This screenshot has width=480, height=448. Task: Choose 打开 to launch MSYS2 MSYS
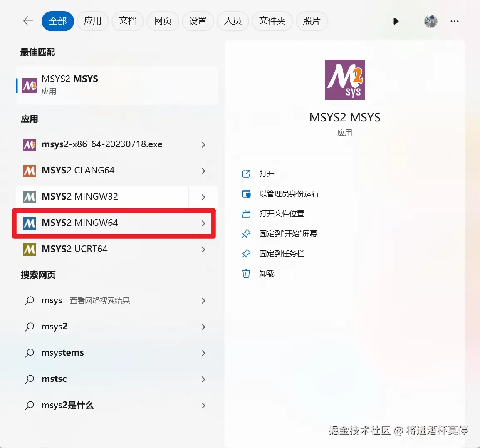coord(267,173)
